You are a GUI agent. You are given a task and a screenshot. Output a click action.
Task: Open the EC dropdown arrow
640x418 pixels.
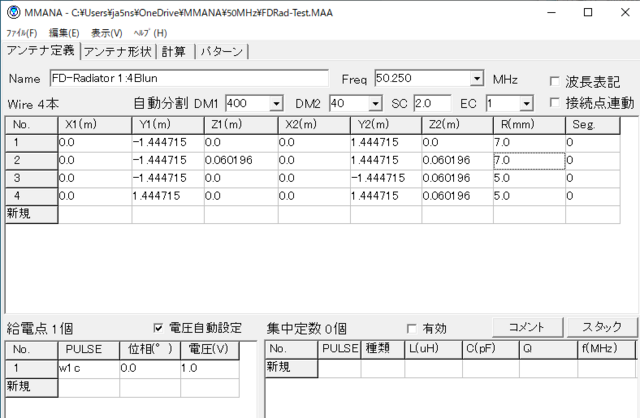click(527, 104)
